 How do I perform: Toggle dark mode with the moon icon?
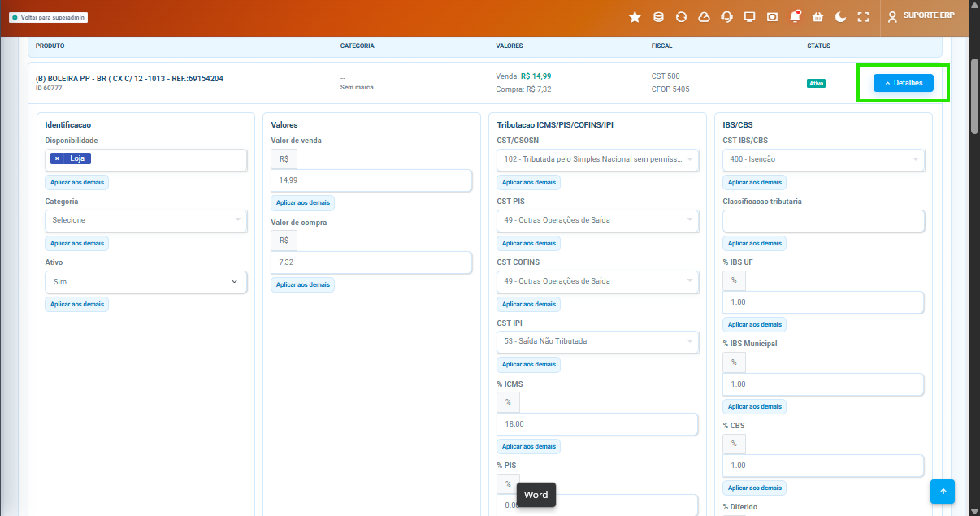[x=840, y=17]
